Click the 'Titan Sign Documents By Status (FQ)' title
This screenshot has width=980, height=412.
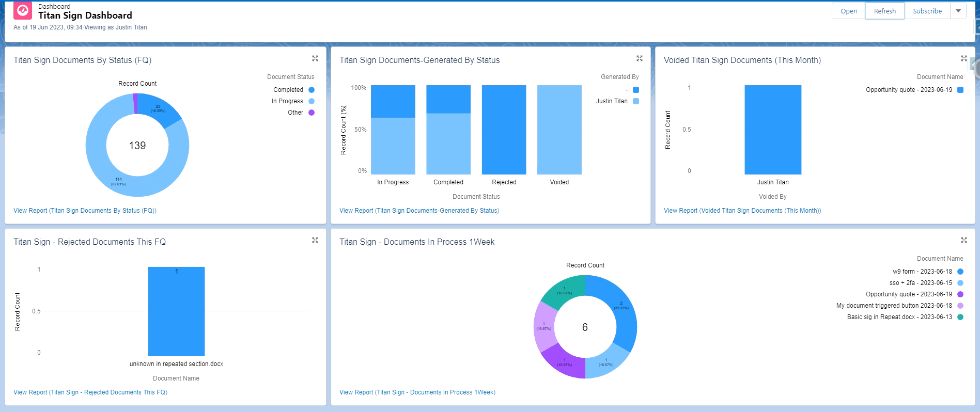tap(83, 60)
